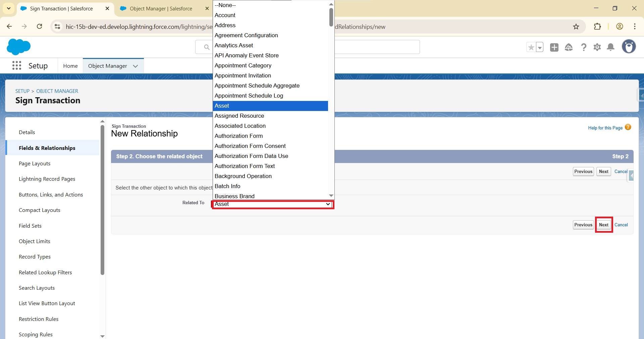Click the sidebar scrollbar down arrow

coord(102,336)
